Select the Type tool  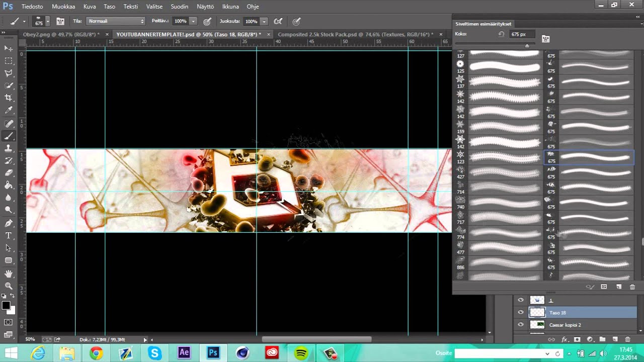click(9, 235)
